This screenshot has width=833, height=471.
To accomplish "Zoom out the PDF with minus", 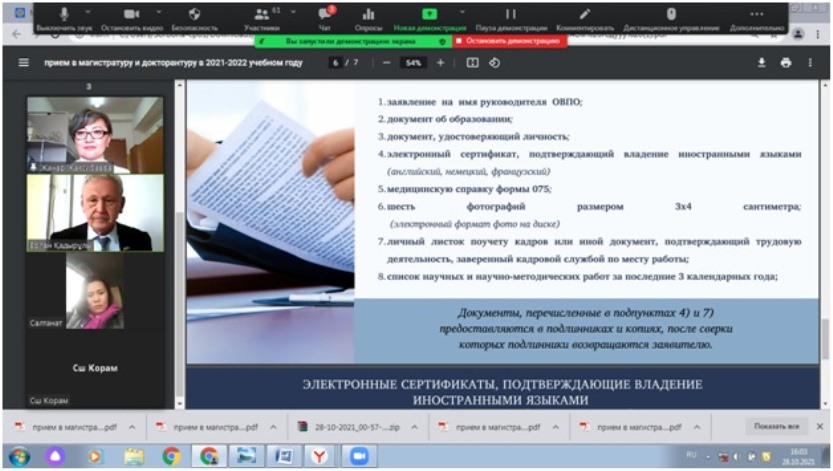I will point(386,62).
